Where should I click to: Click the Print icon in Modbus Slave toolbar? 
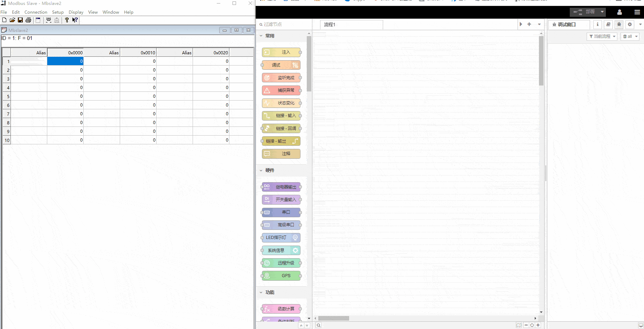click(28, 20)
